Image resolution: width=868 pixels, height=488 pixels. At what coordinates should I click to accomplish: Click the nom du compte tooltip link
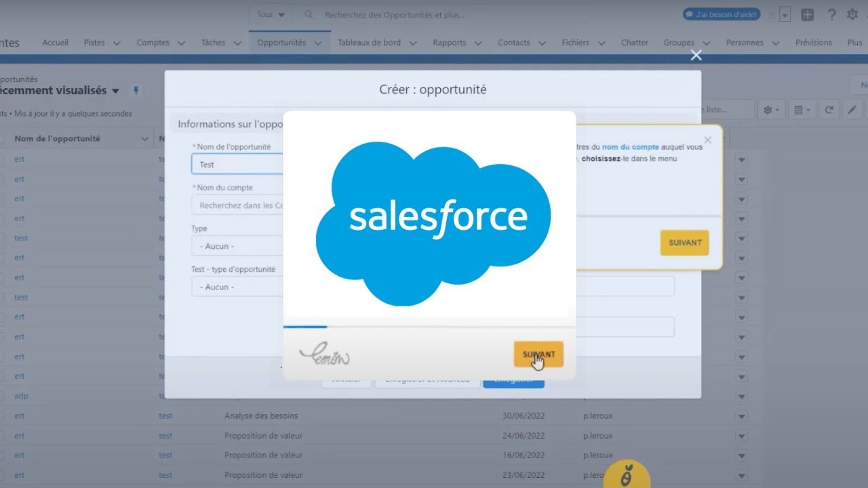click(x=631, y=146)
